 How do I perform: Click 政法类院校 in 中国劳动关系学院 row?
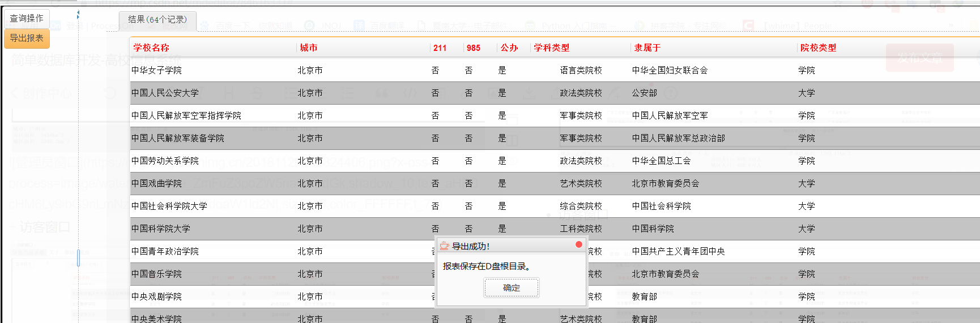tap(581, 161)
